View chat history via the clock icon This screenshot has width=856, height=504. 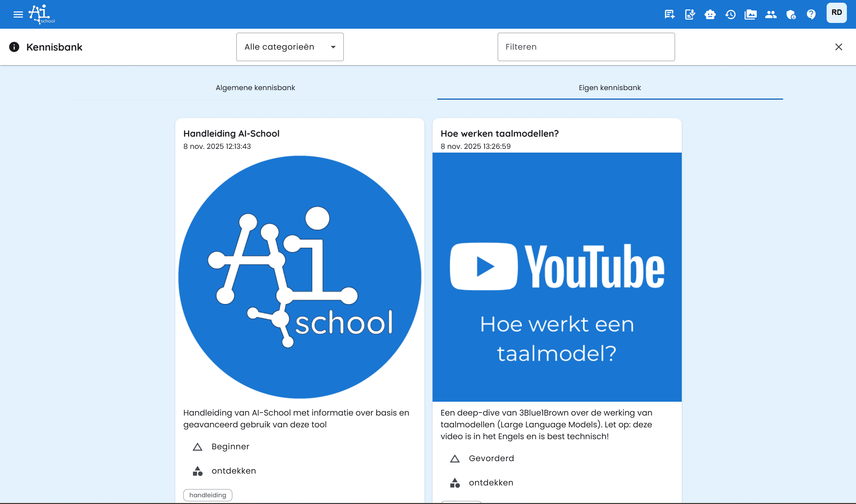click(730, 14)
